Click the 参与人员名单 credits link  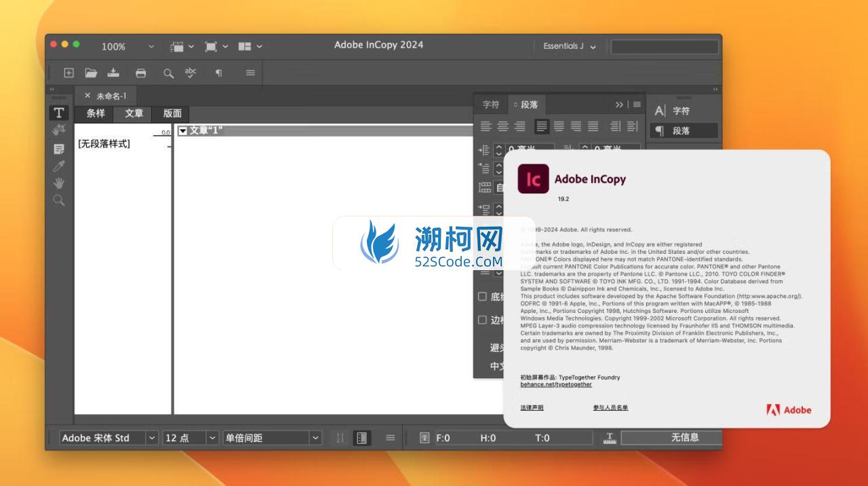(x=610, y=407)
